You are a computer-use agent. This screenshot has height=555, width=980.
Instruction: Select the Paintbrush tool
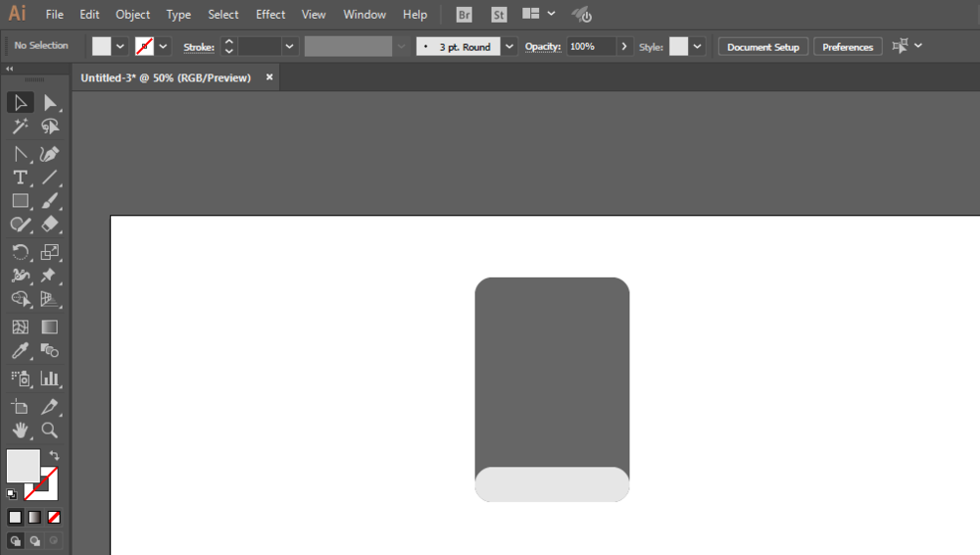point(49,201)
